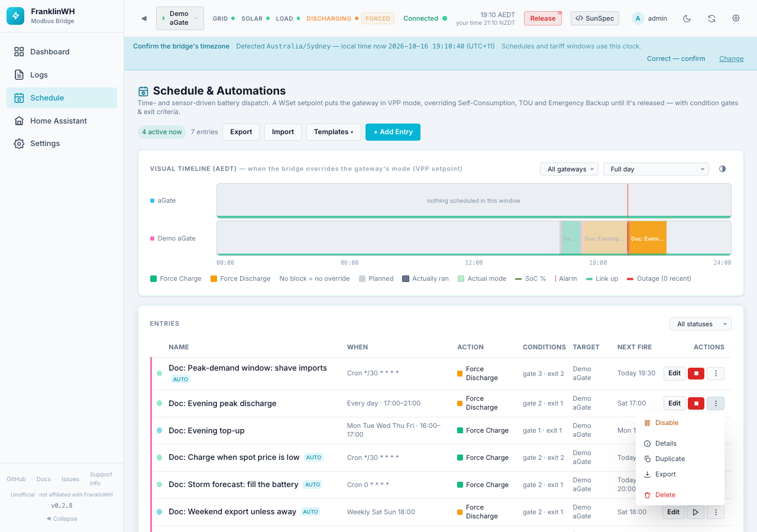Confirm timezone with Correct — confirm
This screenshot has width=757, height=532.
click(x=676, y=59)
